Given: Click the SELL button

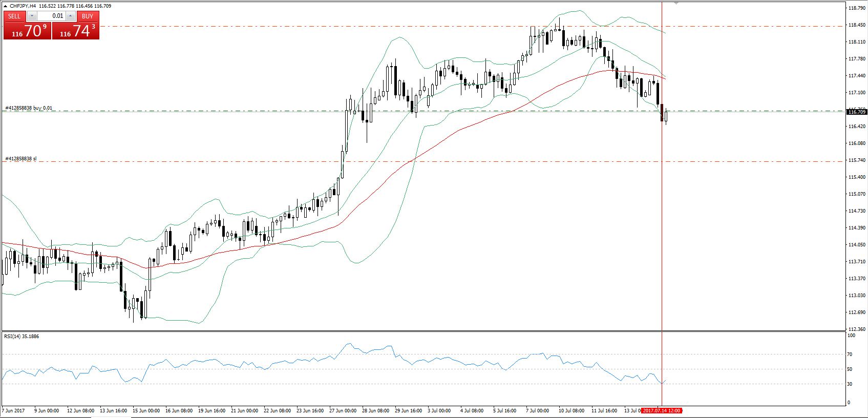Looking at the screenshot, I should tap(14, 16).
